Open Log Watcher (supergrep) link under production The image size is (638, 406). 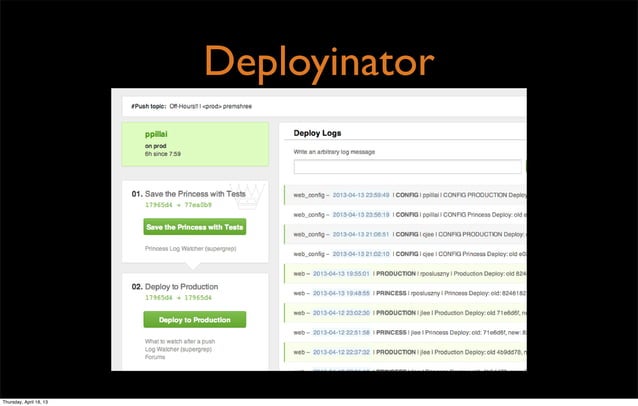178,349
